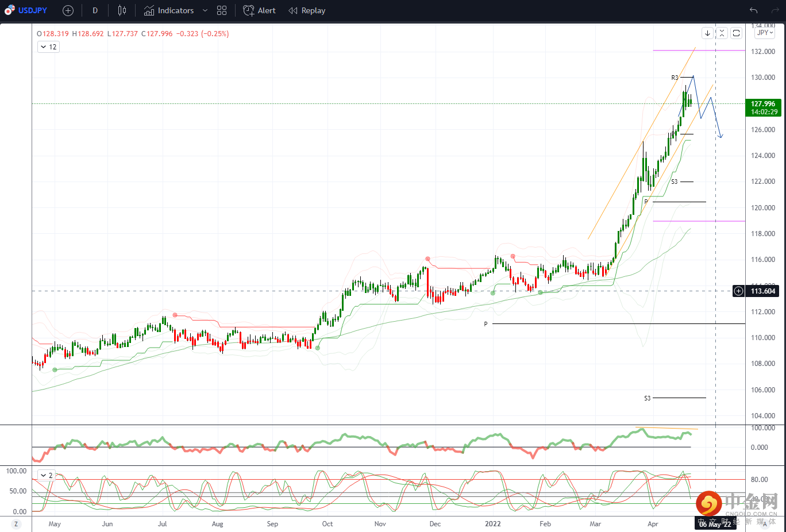Image resolution: width=786 pixels, height=532 pixels.
Task: Collapse the main chart pane
Action: click(722, 33)
